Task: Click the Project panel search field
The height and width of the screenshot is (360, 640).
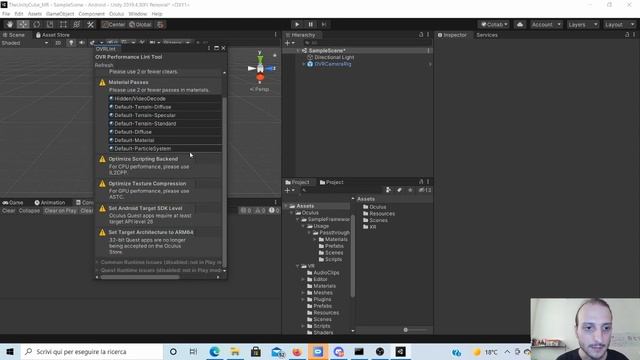Action: pos(341,190)
